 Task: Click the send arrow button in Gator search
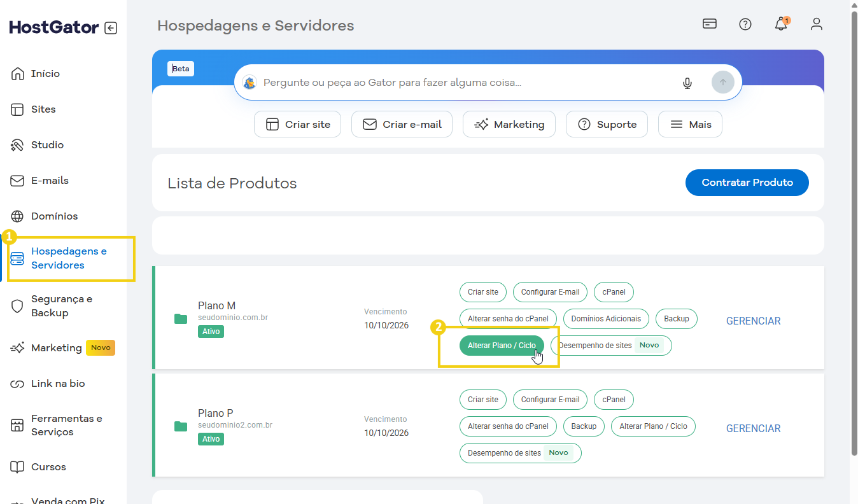723,83
